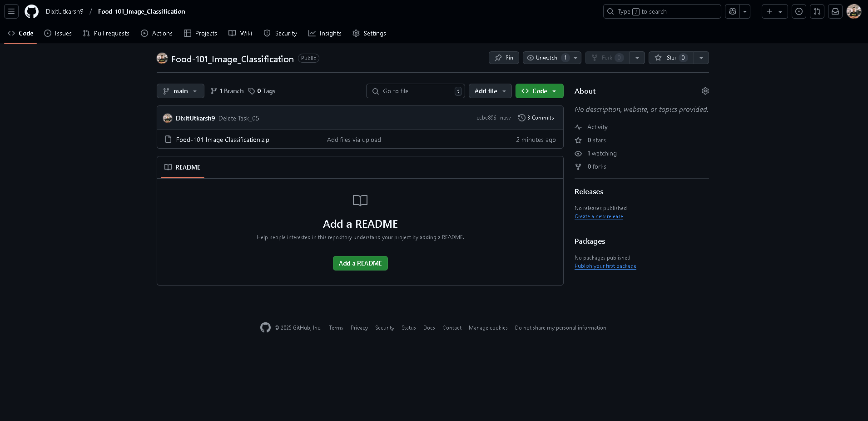
Task: Focus the Type / to search field
Action: point(662,11)
